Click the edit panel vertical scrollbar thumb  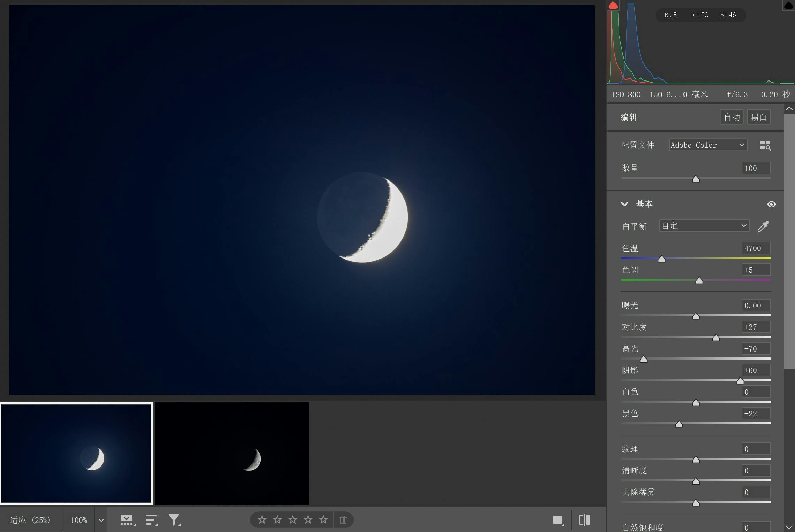click(x=789, y=241)
